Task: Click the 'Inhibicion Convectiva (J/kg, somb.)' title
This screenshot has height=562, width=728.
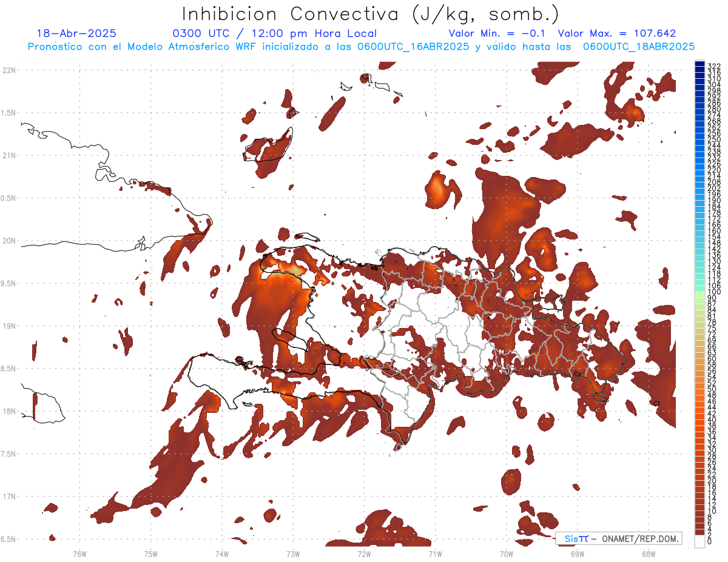Action: coord(371,14)
